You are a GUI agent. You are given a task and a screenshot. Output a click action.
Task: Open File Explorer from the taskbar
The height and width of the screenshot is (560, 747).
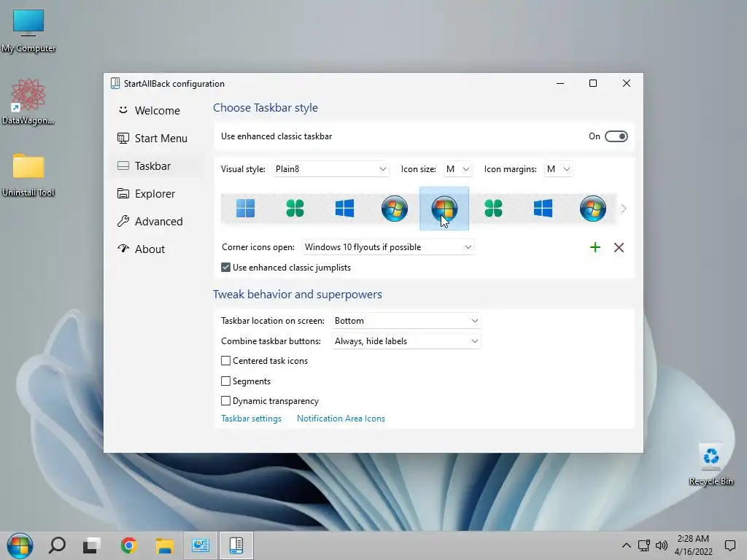pos(164,545)
